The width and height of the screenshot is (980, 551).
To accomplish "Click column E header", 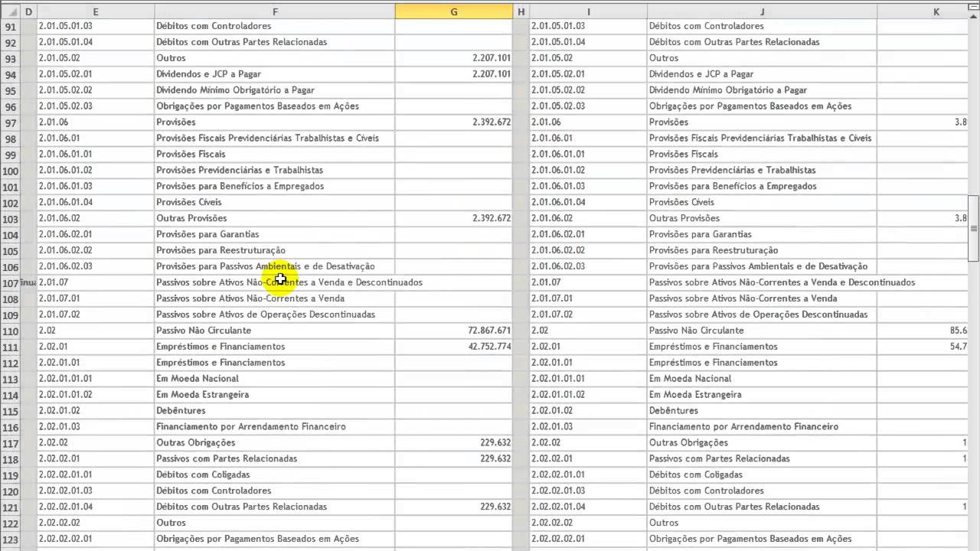I will tap(95, 11).
